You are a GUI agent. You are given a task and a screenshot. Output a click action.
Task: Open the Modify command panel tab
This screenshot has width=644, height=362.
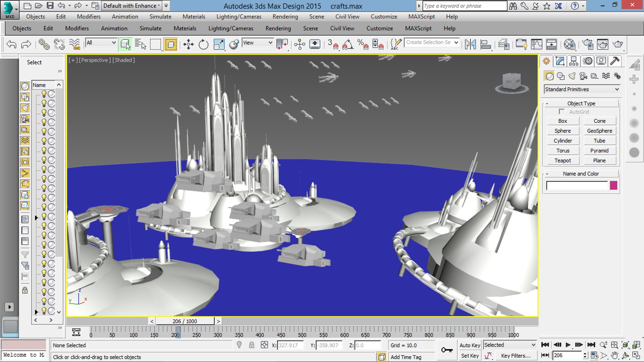click(560, 61)
